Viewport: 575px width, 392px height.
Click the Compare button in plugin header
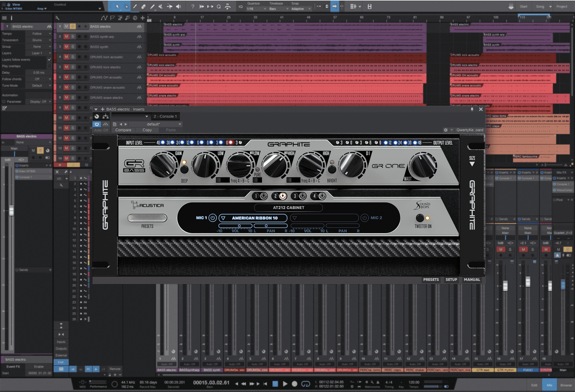(x=123, y=130)
